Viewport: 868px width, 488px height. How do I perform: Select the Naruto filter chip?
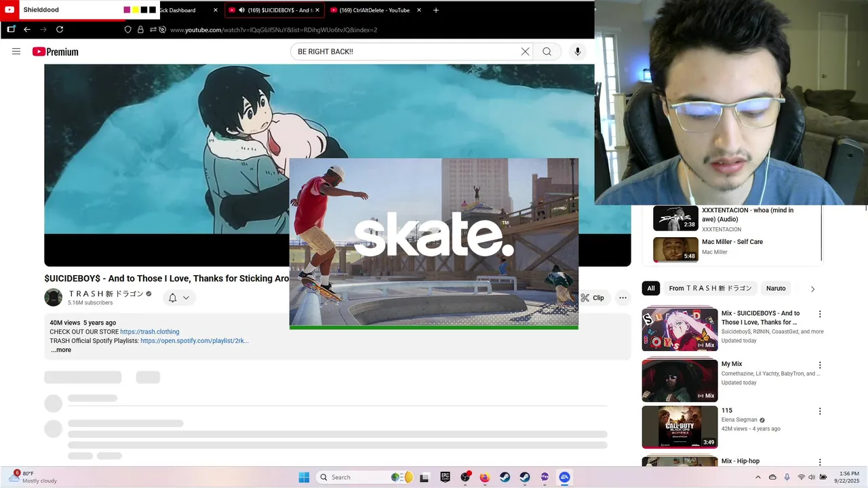coord(776,288)
